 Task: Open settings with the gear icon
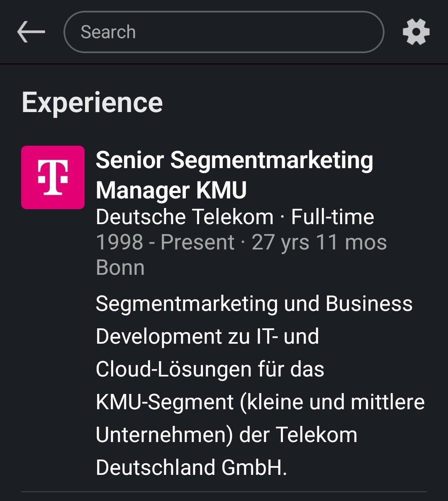tap(416, 32)
